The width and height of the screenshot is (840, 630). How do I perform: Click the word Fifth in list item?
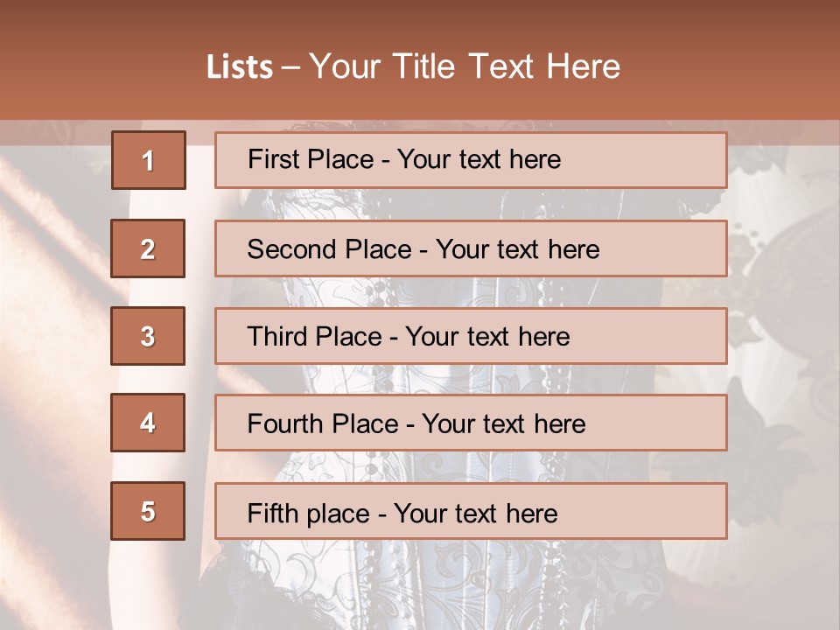click(266, 514)
